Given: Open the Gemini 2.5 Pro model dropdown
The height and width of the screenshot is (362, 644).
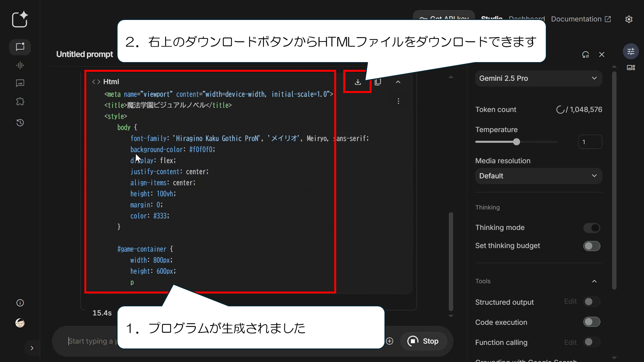Looking at the screenshot, I should click(538, 79).
